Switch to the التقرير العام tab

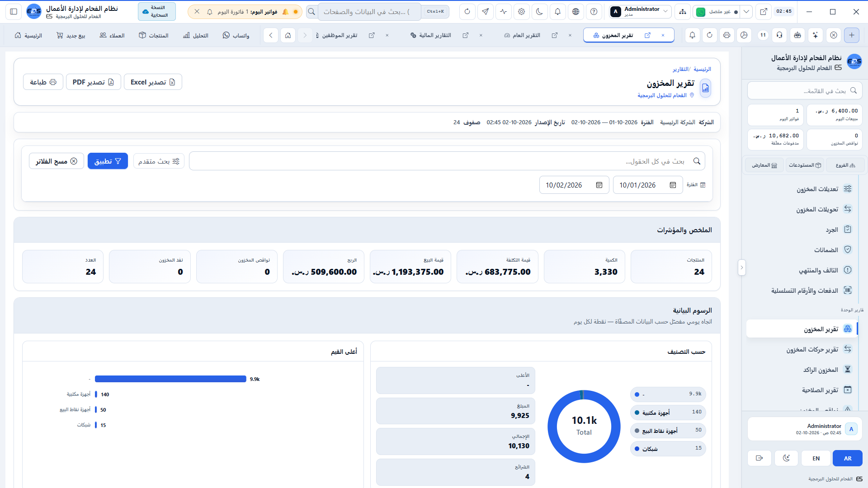coord(523,35)
